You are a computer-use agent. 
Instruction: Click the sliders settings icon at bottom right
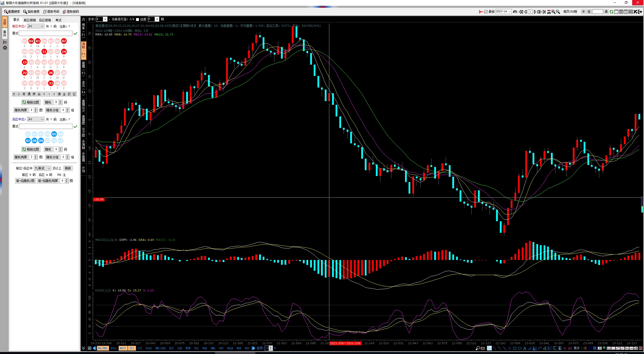pos(641,348)
